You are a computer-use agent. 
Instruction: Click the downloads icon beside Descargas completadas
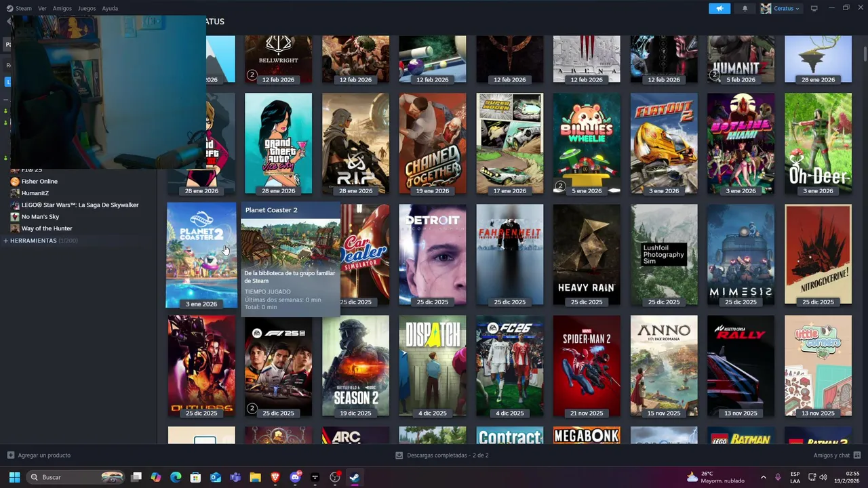point(399,455)
